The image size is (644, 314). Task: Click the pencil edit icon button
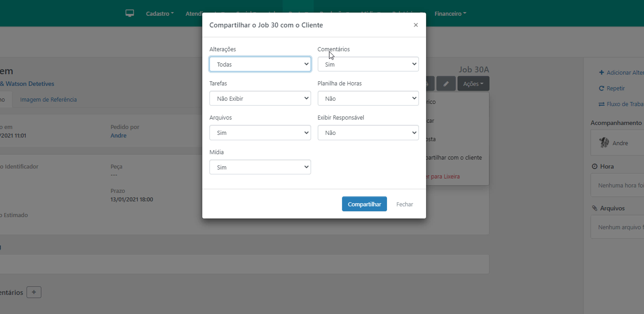coord(446,84)
